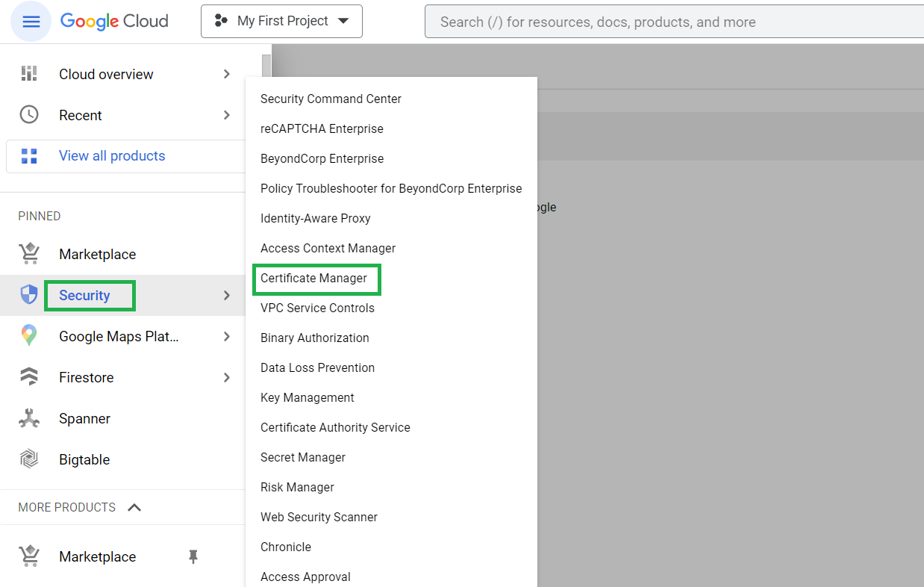Viewport: 924px width, 587px height.
Task: Expand the Security submenu arrow
Action: pyautogui.click(x=227, y=295)
